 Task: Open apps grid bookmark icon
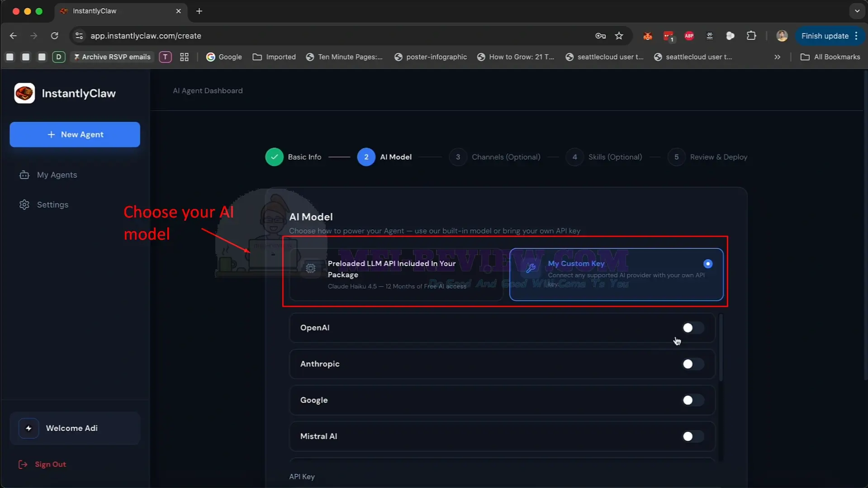pyautogui.click(x=184, y=57)
